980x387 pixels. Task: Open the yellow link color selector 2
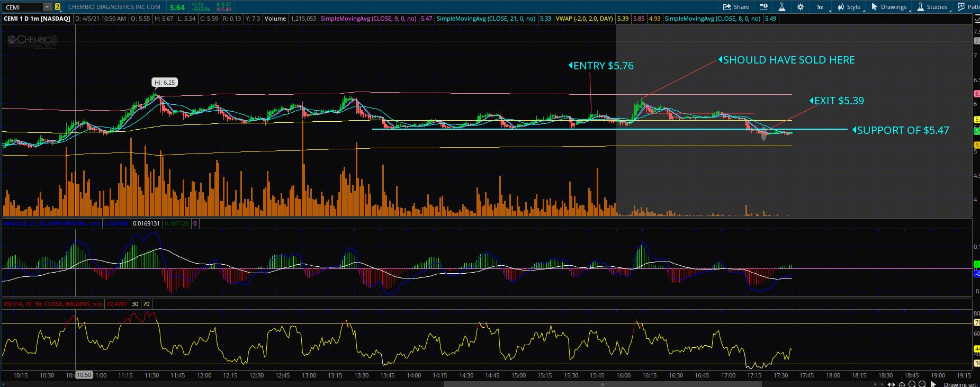pos(57,7)
